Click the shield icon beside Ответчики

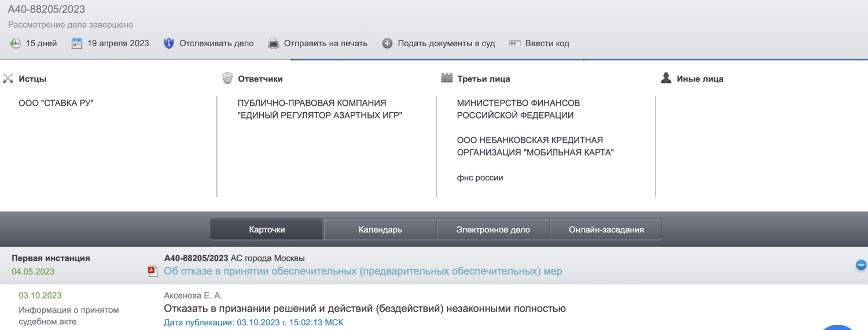227,79
